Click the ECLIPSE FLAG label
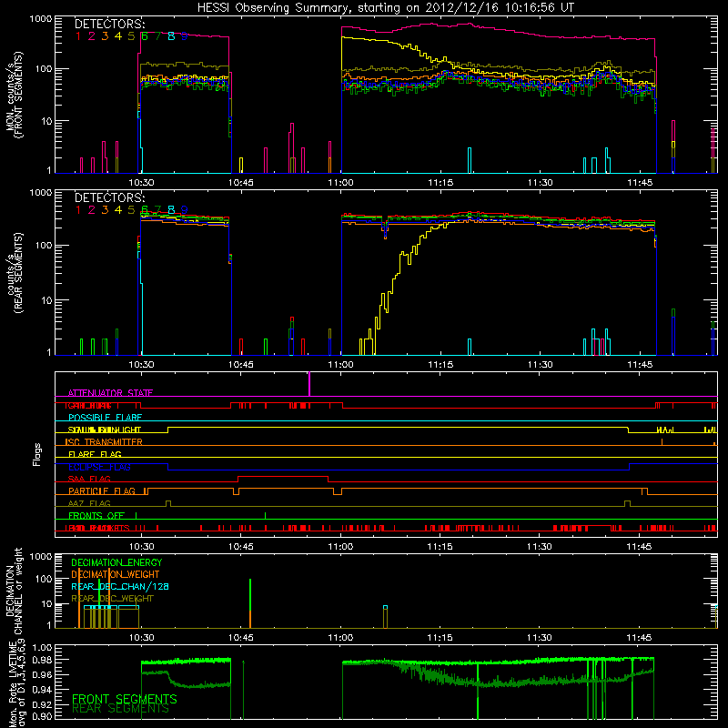728x728 pixels. [99, 467]
